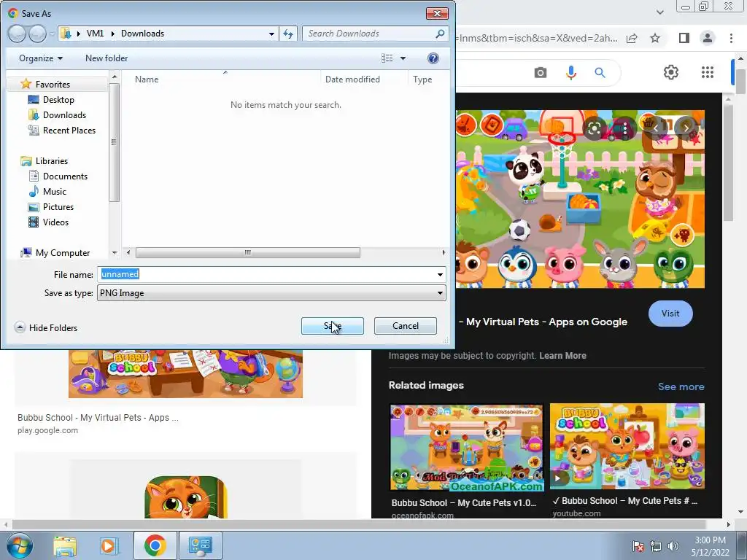Open the Google apps grid
Screen dimensions: 747x560
pos(708,72)
